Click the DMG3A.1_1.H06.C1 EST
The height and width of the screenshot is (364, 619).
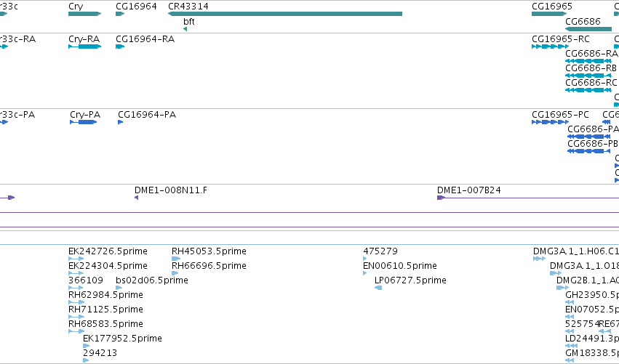(539, 259)
